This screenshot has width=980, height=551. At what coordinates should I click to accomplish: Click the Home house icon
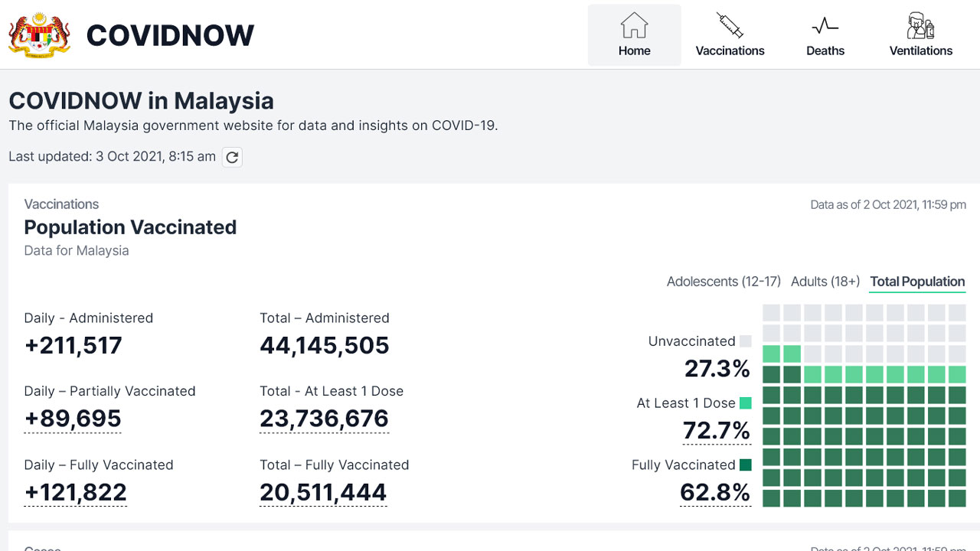pos(634,25)
